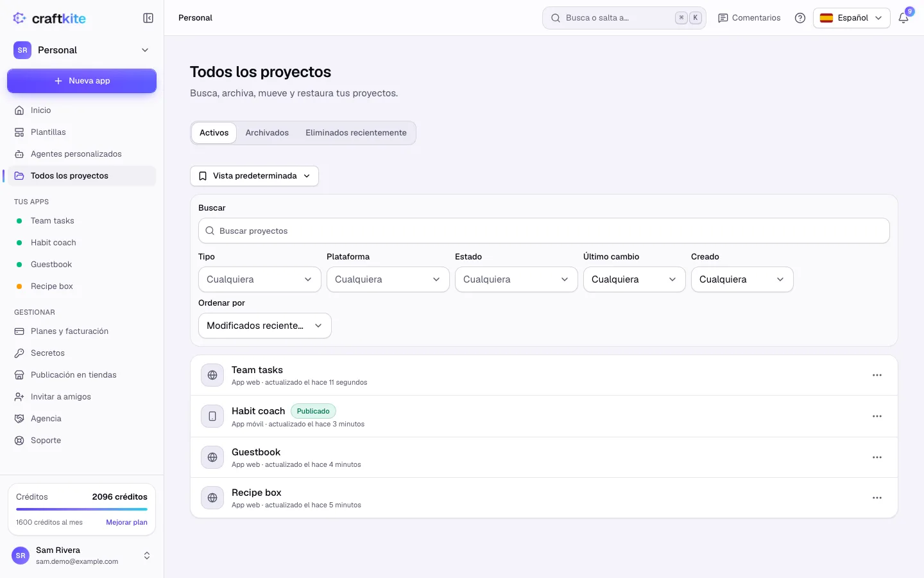924x578 pixels.
Task: Open Habit coach in Tus apps sidebar
Action: click(81, 243)
